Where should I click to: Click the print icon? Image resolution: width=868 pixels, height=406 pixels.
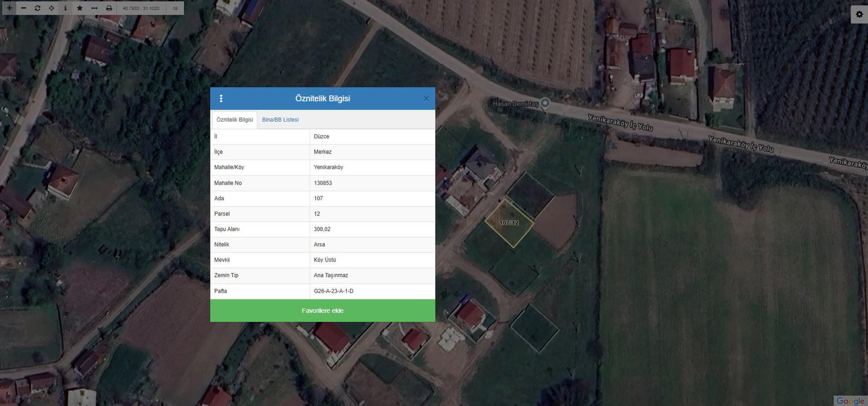click(x=109, y=8)
